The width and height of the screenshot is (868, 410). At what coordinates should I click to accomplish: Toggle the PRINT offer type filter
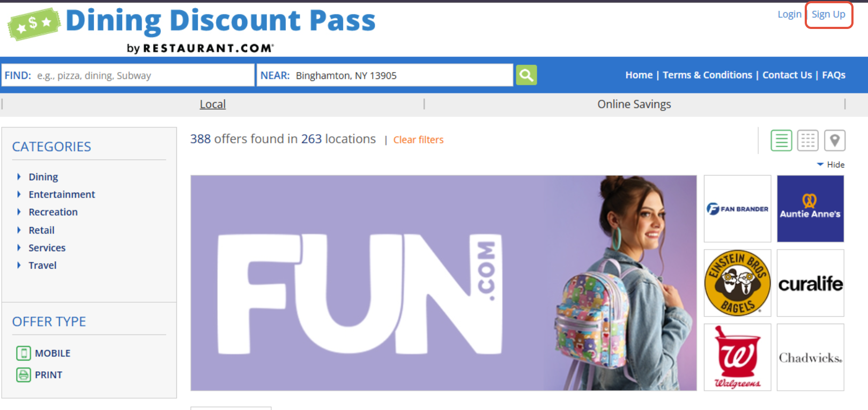(40, 375)
